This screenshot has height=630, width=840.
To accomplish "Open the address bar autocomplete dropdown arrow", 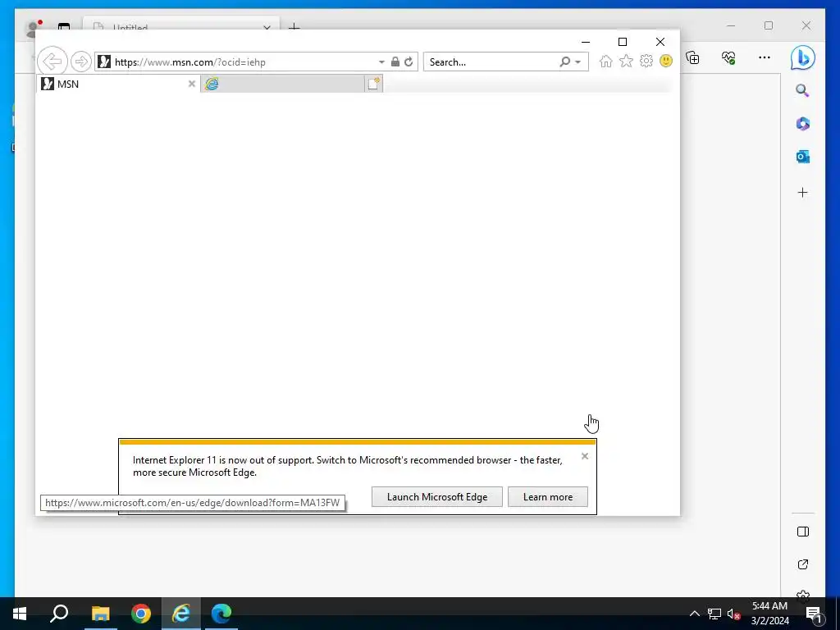I will pos(381,62).
